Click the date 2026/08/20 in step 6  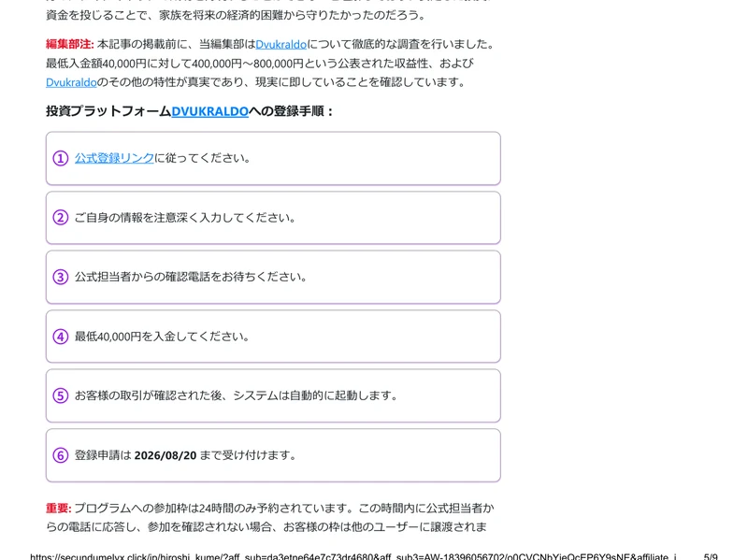pos(165,455)
